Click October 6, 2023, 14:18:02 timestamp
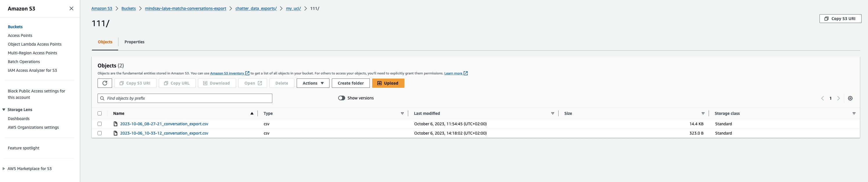Viewport: 868px width, 182px height. [x=451, y=133]
